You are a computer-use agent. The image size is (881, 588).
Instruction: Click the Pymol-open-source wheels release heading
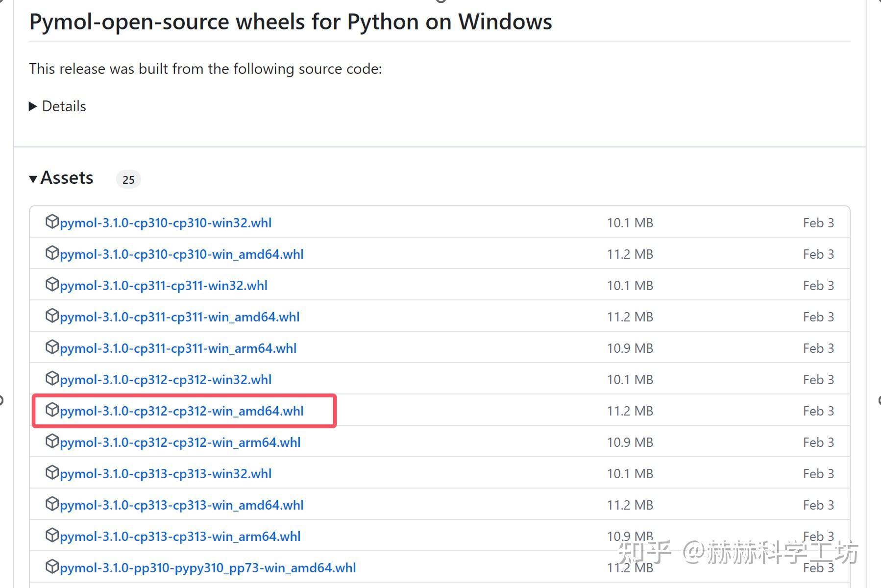pyautogui.click(x=291, y=22)
